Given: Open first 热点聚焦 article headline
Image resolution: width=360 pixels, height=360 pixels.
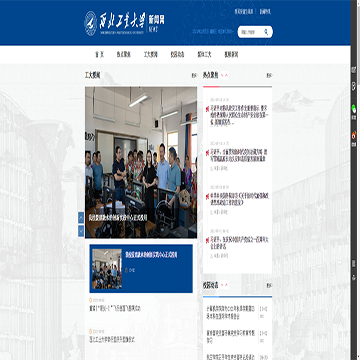Looking at the screenshot, I should (x=238, y=115).
